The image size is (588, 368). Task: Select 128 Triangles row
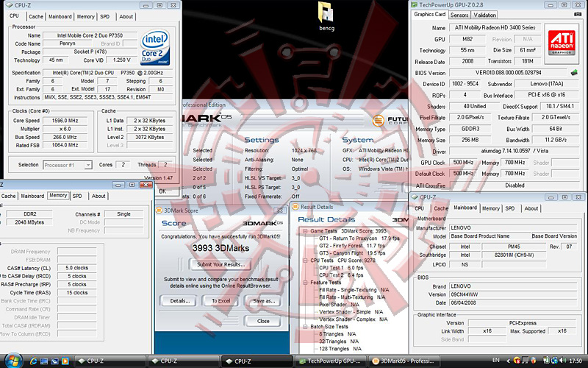340,349
